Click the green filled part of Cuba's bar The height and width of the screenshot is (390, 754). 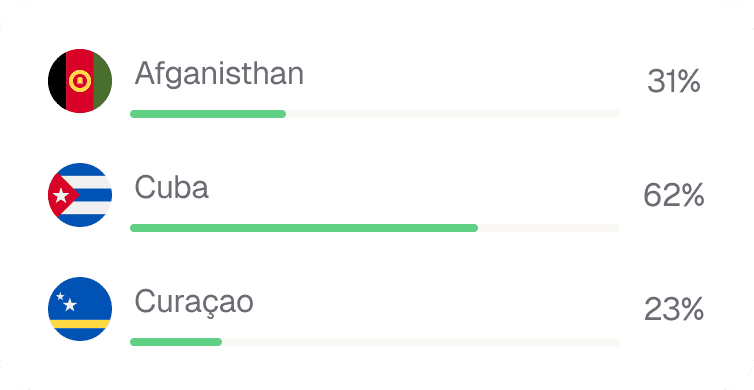304,228
